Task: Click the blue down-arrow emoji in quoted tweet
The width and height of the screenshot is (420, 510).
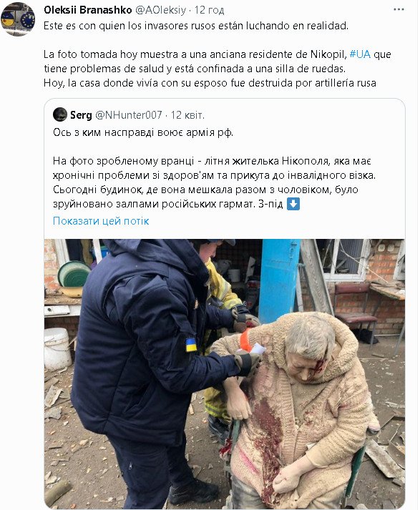Action: 293,205
